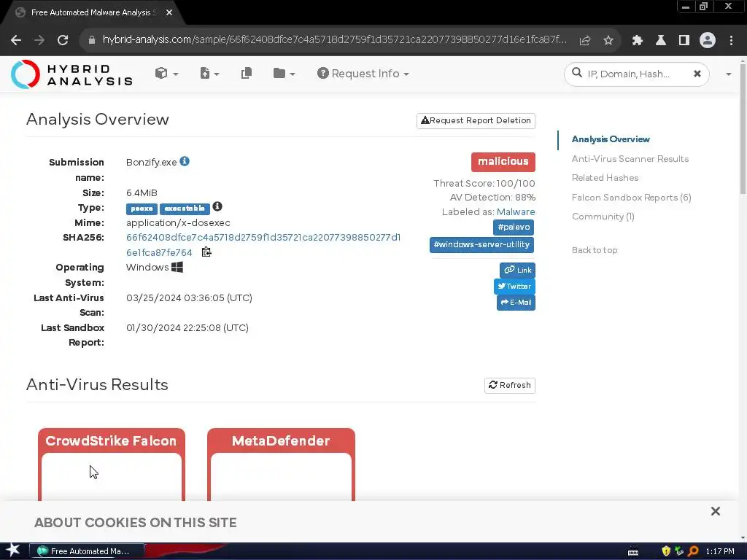
Task: Open the file upload dropdown menu
Action: pyautogui.click(x=209, y=74)
